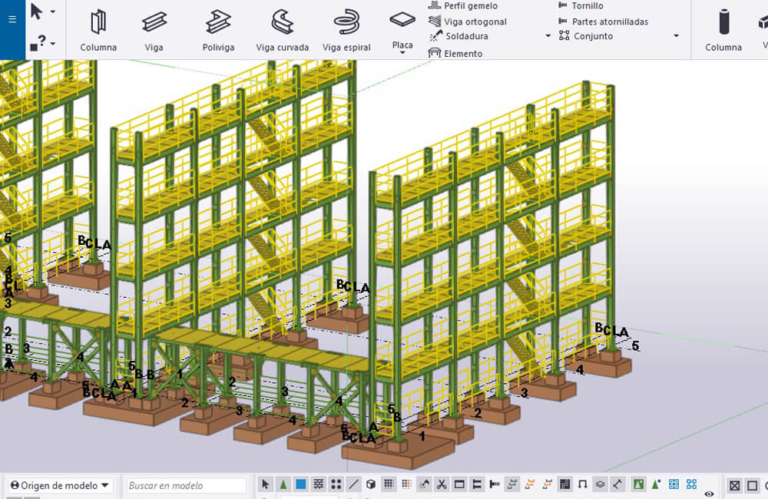Focus the Buscar en modelo search field
Viewport: 768px width, 499px height.
click(186, 485)
